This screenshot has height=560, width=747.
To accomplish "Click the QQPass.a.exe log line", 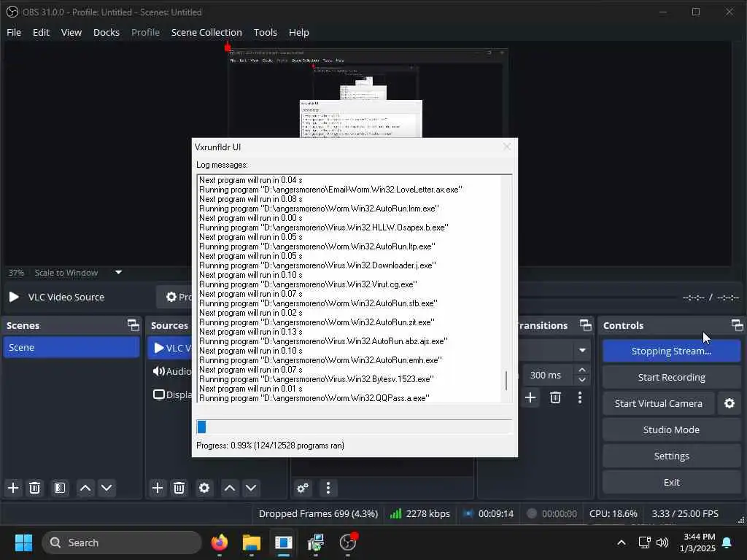I will (314, 398).
